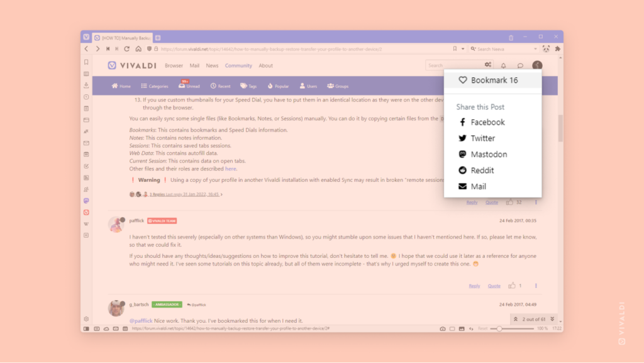
Task: Open the Contacts panel in sidebar
Action: point(86,189)
